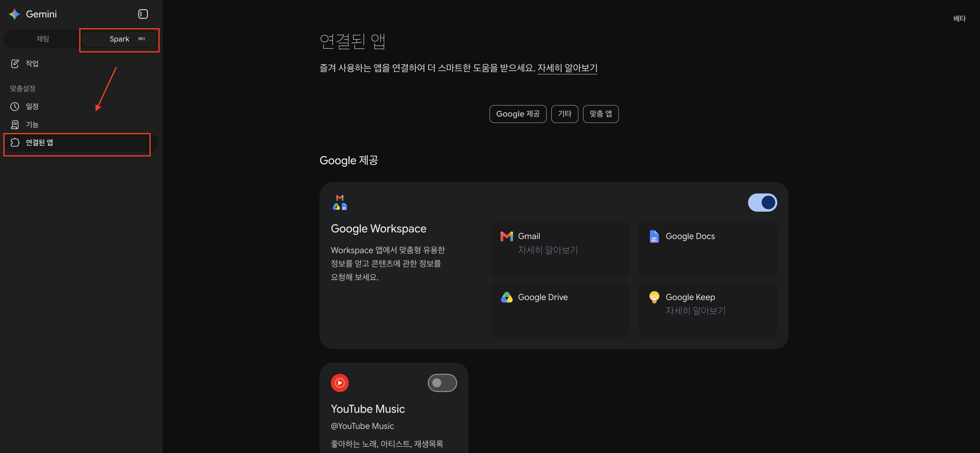Click the 연결된 앱 page heading
This screenshot has height=453, width=980.
[x=352, y=41]
